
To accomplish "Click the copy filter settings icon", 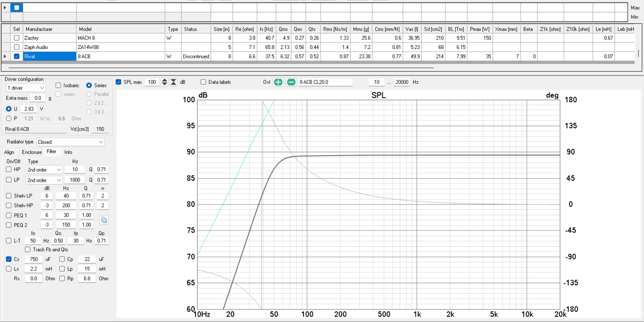I will click(104, 220).
